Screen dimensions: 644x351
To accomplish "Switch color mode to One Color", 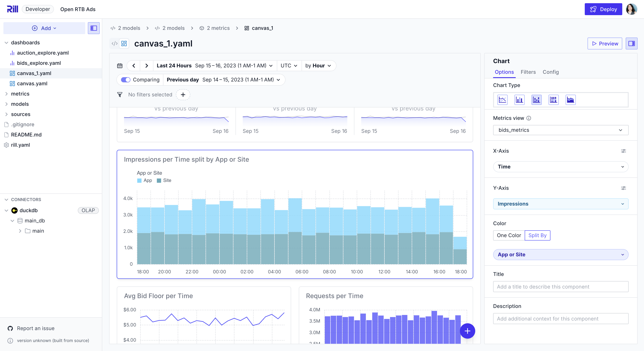I will click(x=509, y=235).
